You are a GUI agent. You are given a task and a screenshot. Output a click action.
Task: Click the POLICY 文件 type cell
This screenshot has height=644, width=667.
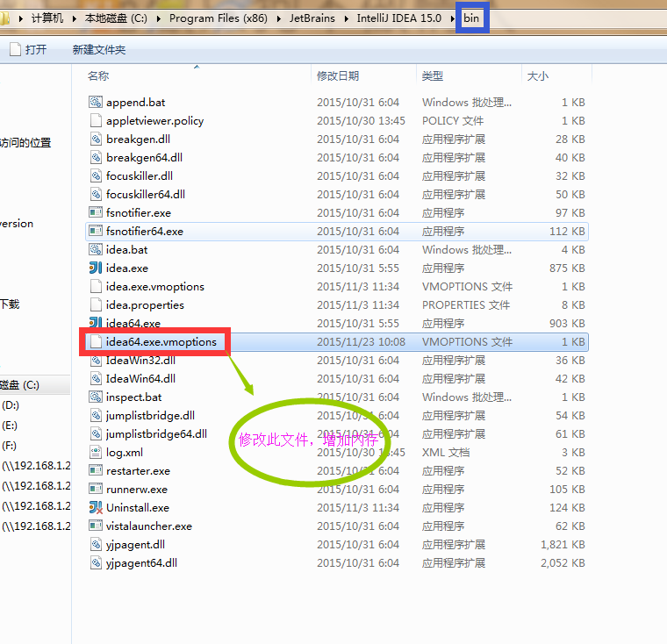453,121
